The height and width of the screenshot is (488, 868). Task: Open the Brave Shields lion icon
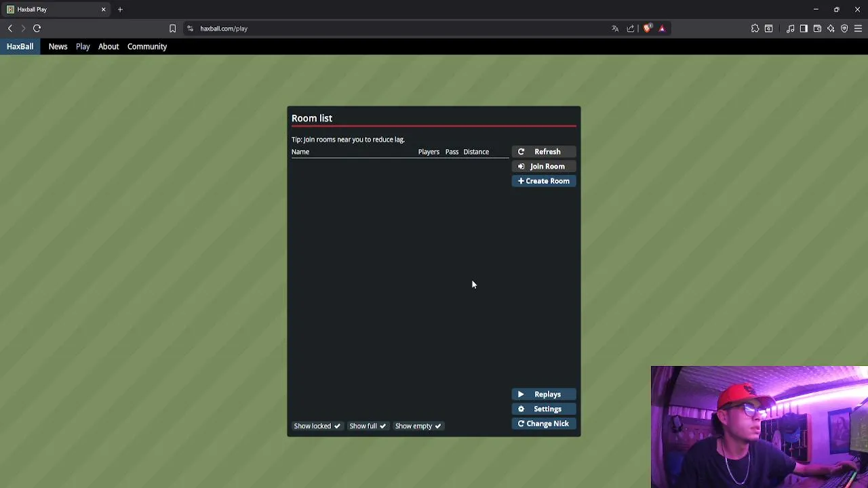click(x=647, y=28)
